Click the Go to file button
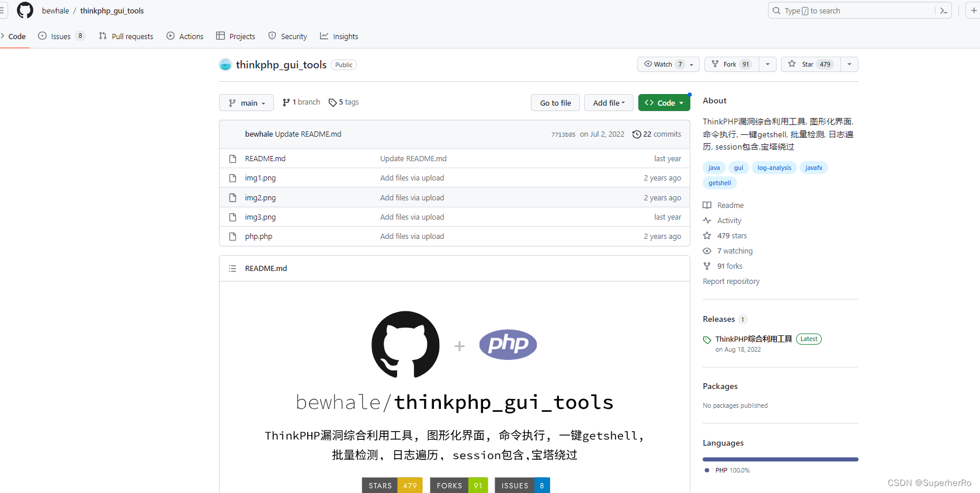Image resolution: width=980 pixels, height=493 pixels. [x=555, y=103]
